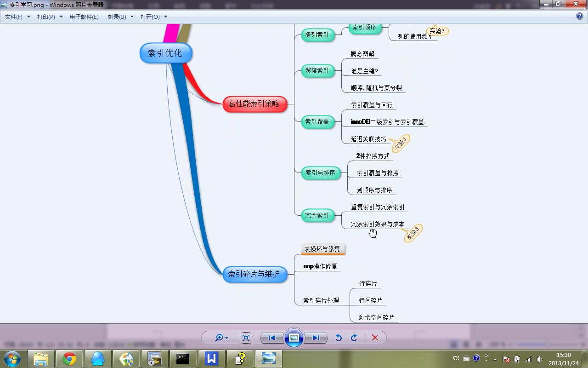Launch Google Chrome from taskbar

click(69, 358)
